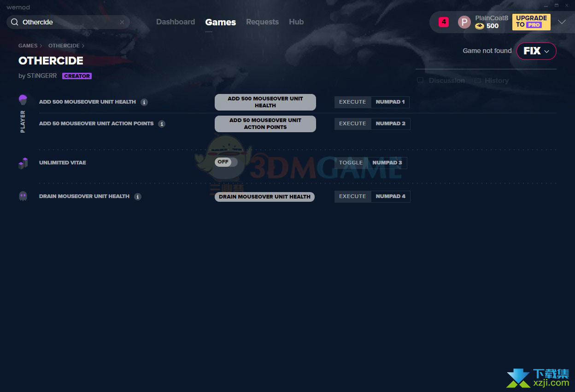Click Upgrade to Pro button

pyautogui.click(x=531, y=22)
